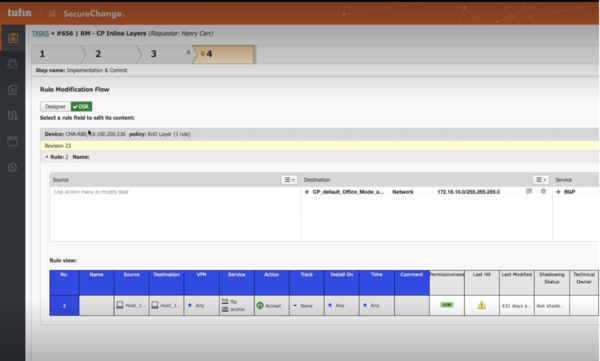The height and width of the screenshot is (361, 600).
Task: Follow the TASKS breadcrumb link
Action: (40, 33)
